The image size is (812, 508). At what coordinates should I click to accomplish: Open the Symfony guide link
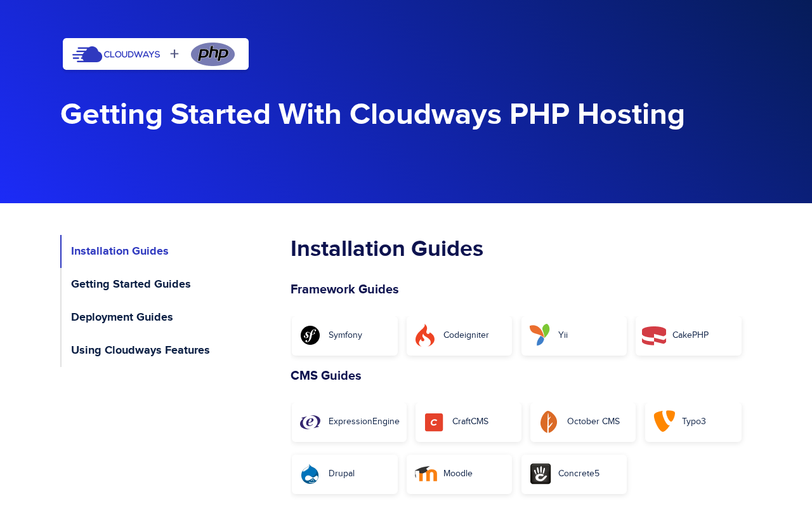tap(345, 335)
